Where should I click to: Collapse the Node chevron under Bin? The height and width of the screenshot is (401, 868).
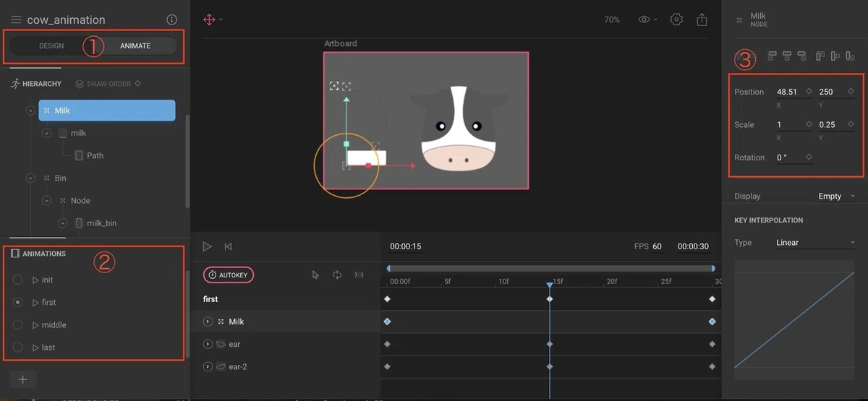click(47, 200)
